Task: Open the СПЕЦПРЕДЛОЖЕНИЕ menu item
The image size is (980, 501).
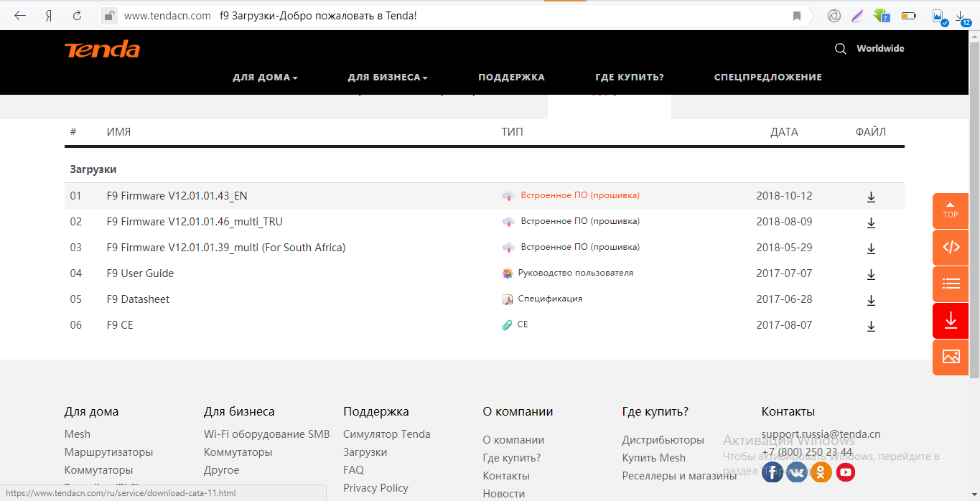Action: (x=768, y=77)
